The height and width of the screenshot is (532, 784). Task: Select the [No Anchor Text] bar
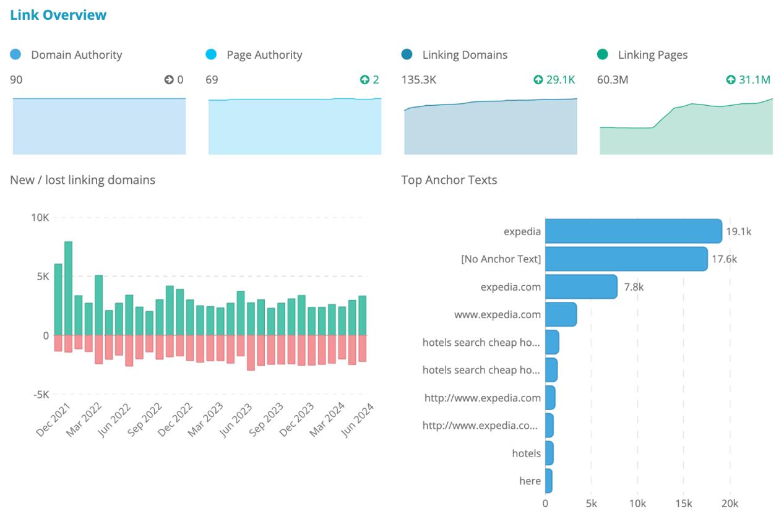(x=626, y=259)
